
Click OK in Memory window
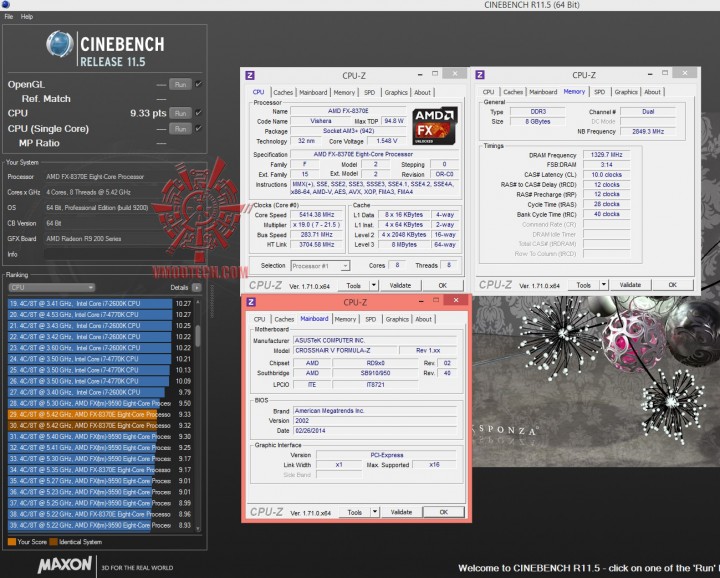tap(673, 285)
